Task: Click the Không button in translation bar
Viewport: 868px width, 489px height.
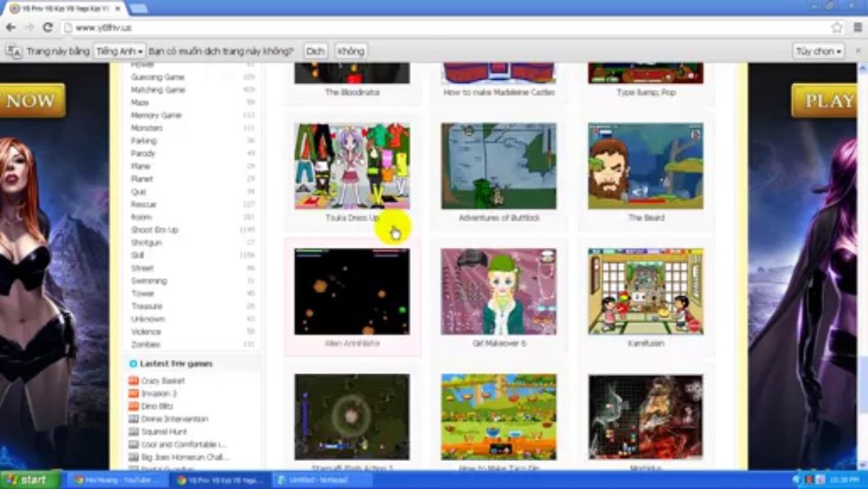Action: [x=351, y=51]
